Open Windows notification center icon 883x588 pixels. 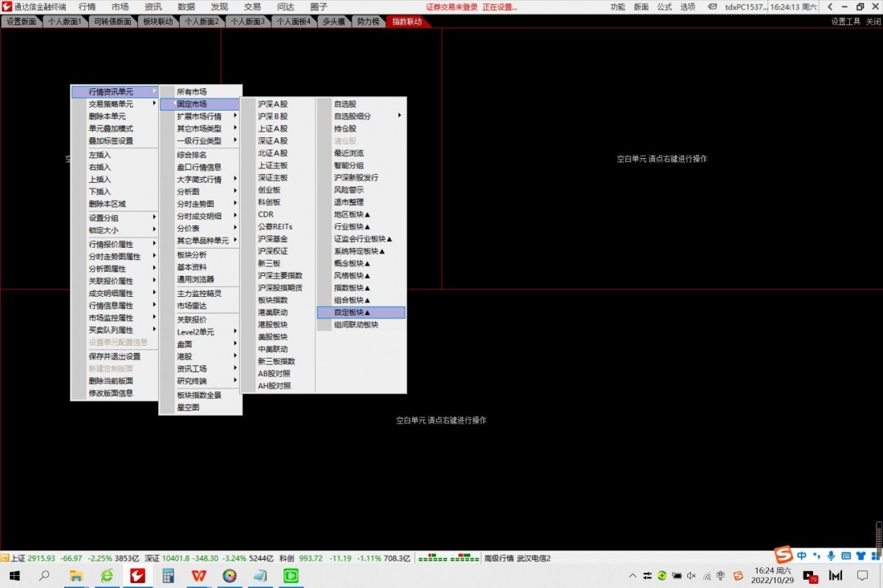coord(862,576)
